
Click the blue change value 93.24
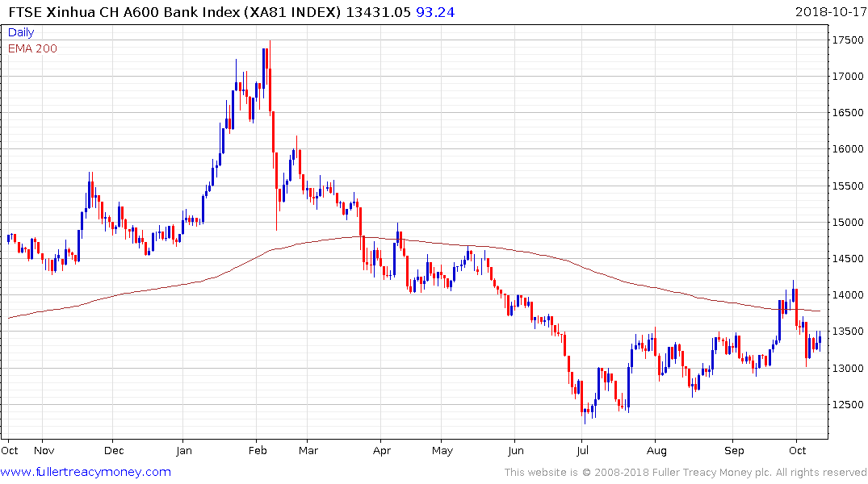coord(435,12)
